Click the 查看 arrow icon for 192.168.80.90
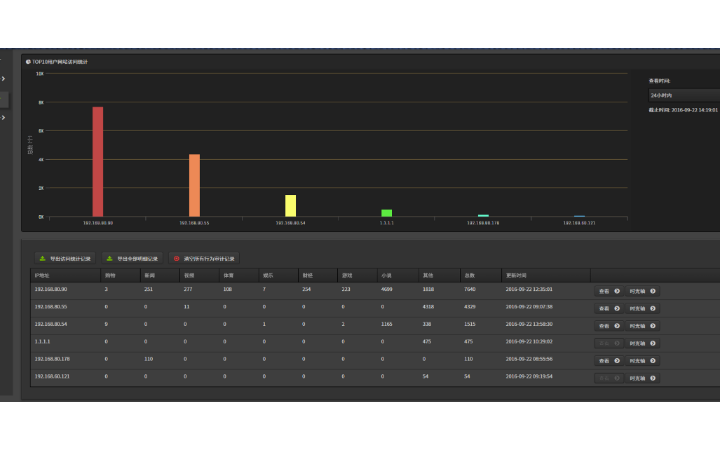Viewport: 720px width, 450px height. (617, 291)
